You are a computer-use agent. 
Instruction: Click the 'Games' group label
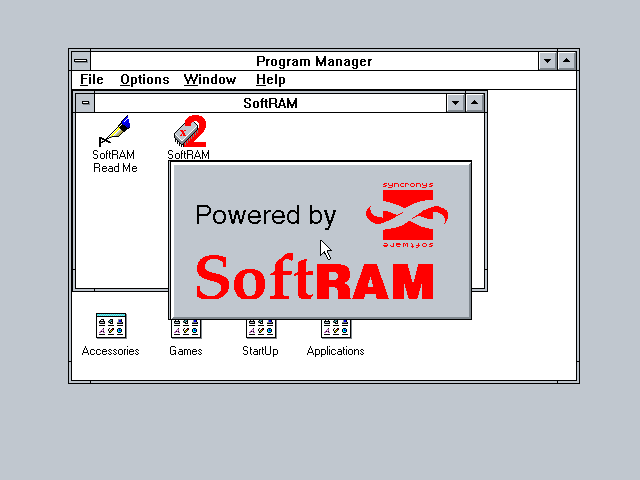point(186,351)
